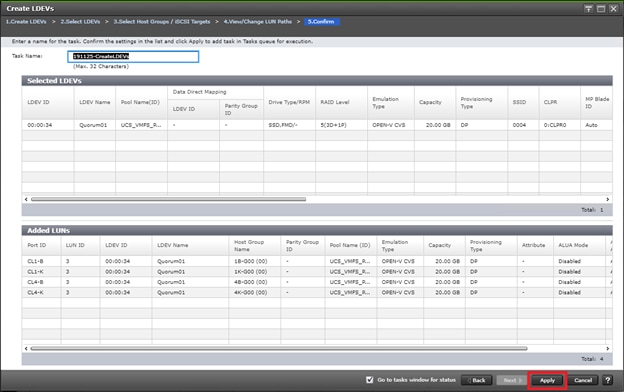Click the left scroll arrow in Selected LDEVs
The width and height of the screenshot is (624, 392).
pos(26,199)
